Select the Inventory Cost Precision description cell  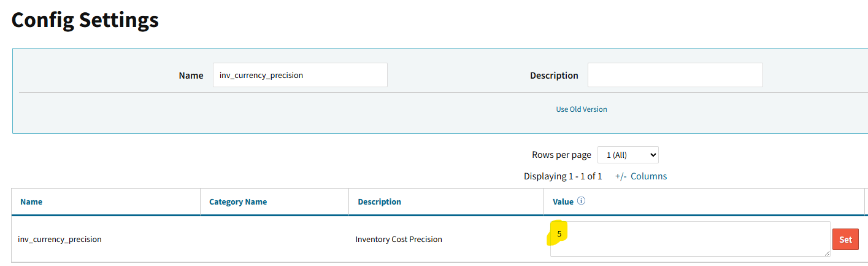click(399, 239)
